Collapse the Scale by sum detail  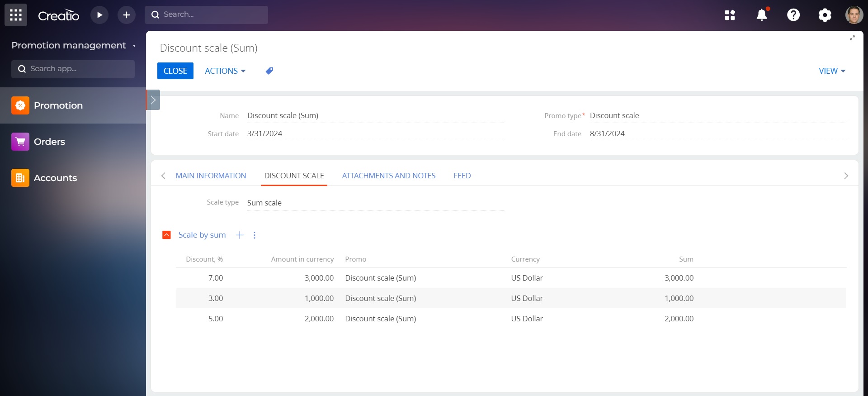point(166,235)
